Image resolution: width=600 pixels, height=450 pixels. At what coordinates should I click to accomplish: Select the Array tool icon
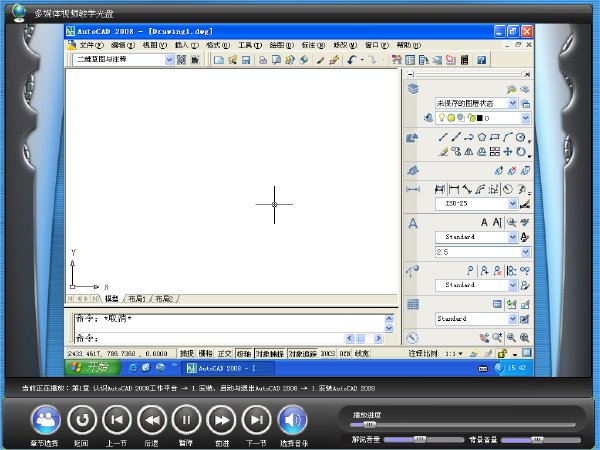(x=495, y=152)
